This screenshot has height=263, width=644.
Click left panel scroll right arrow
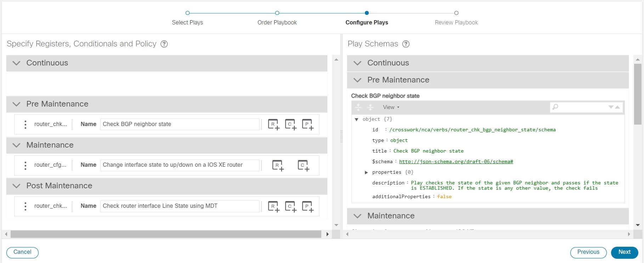pyautogui.click(x=327, y=234)
